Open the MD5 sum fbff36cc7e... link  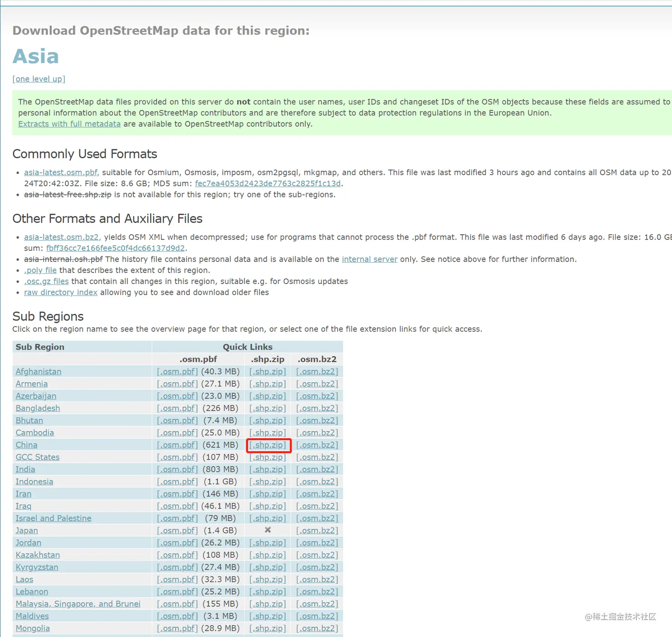pos(116,248)
